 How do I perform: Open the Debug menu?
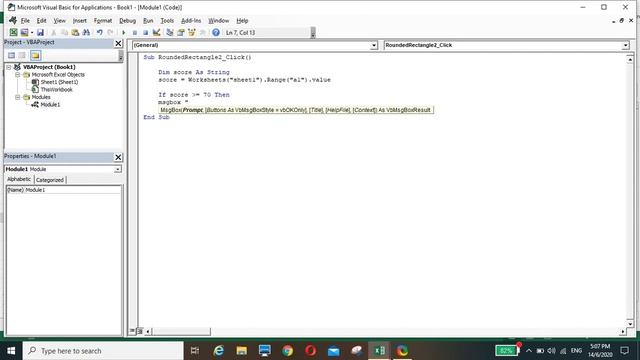[127, 20]
